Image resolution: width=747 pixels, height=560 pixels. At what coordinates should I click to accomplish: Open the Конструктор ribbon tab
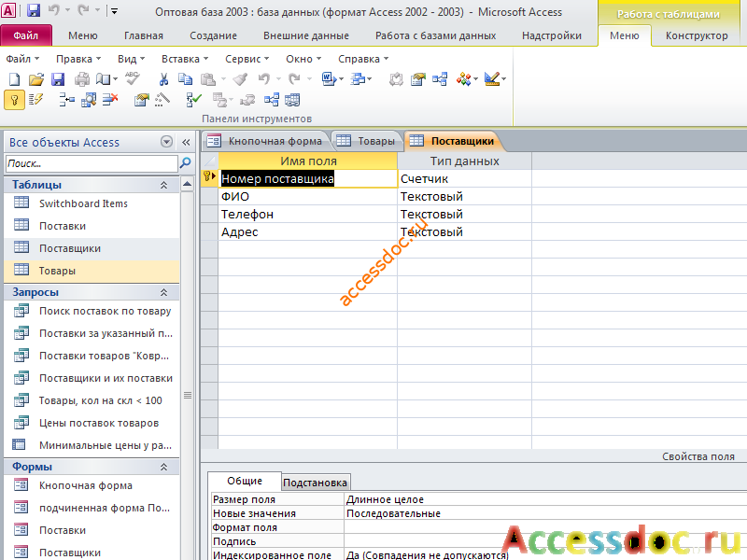point(697,35)
